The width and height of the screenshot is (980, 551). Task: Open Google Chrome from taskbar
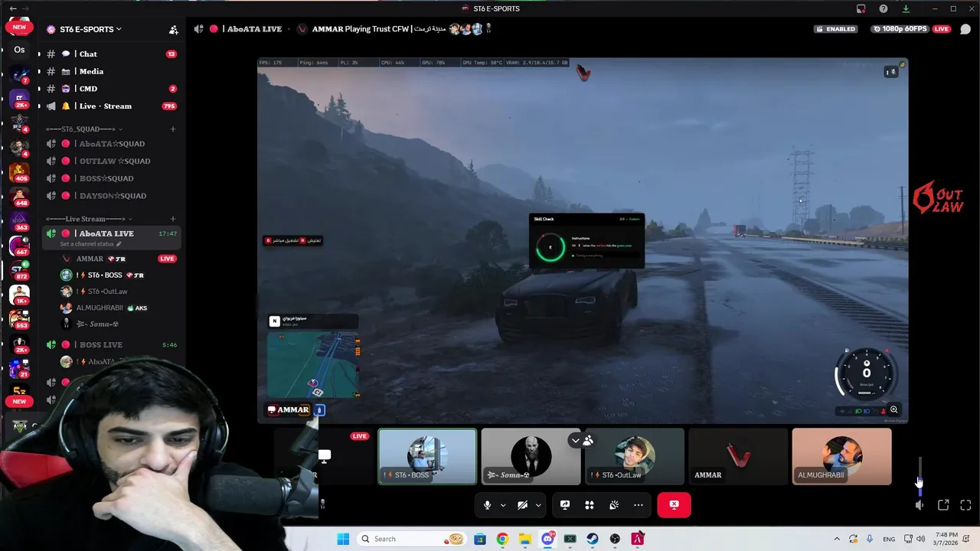pos(502,539)
